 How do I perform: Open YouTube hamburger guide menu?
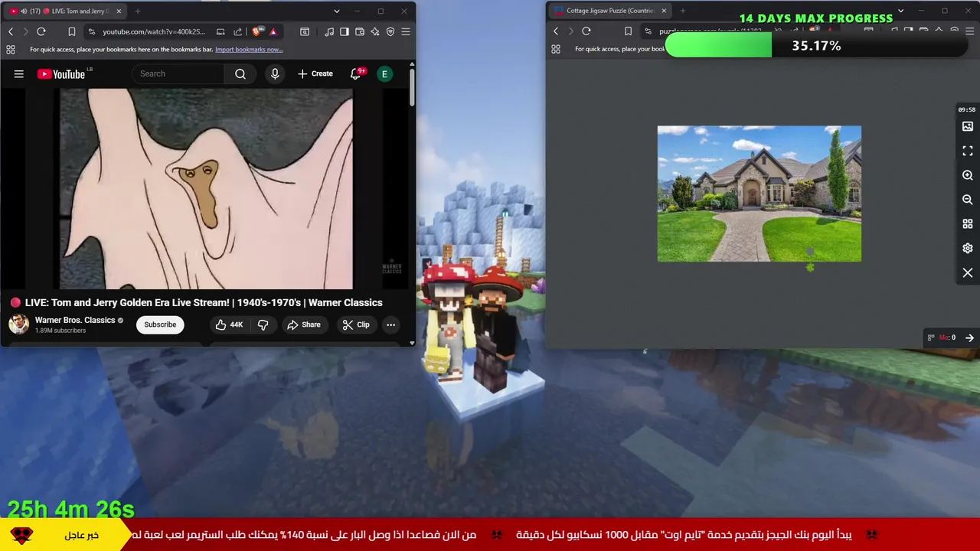coord(19,74)
